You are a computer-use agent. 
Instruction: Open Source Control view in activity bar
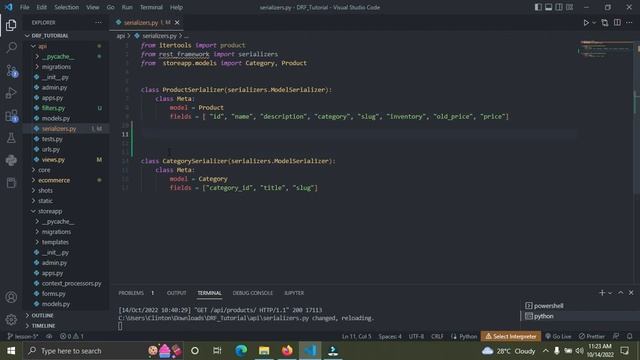11,71
